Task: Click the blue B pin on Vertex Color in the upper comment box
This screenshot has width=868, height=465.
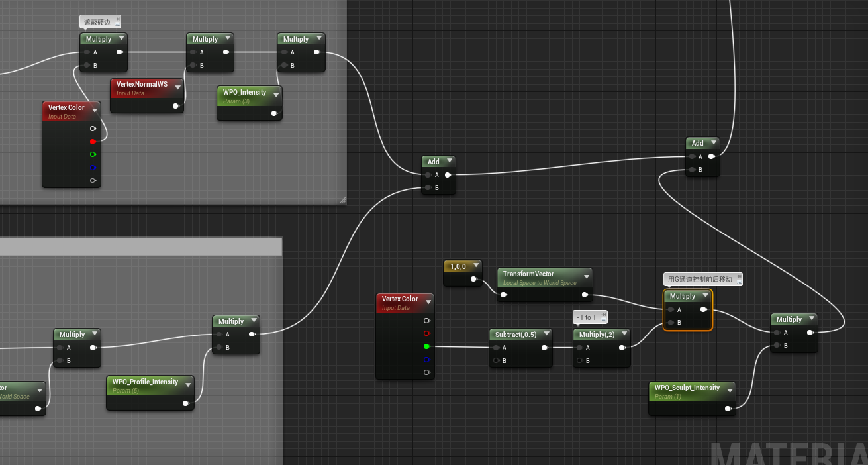Action: [92, 168]
